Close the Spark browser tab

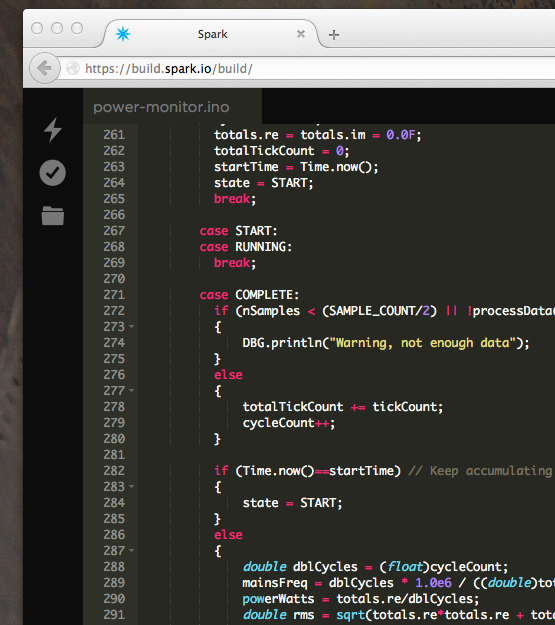click(301, 34)
